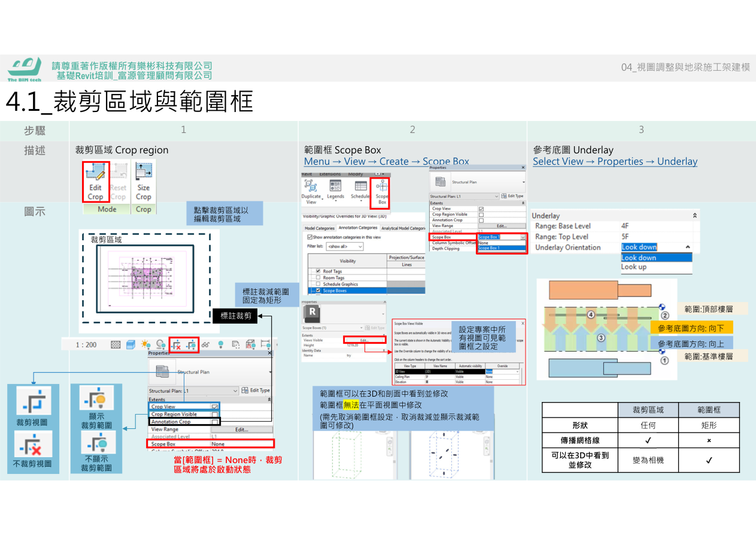Close the Scope Box Views Visible dialog
Image resolution: width=756 pixels, height=535 pixels.
tap(522, 324)
